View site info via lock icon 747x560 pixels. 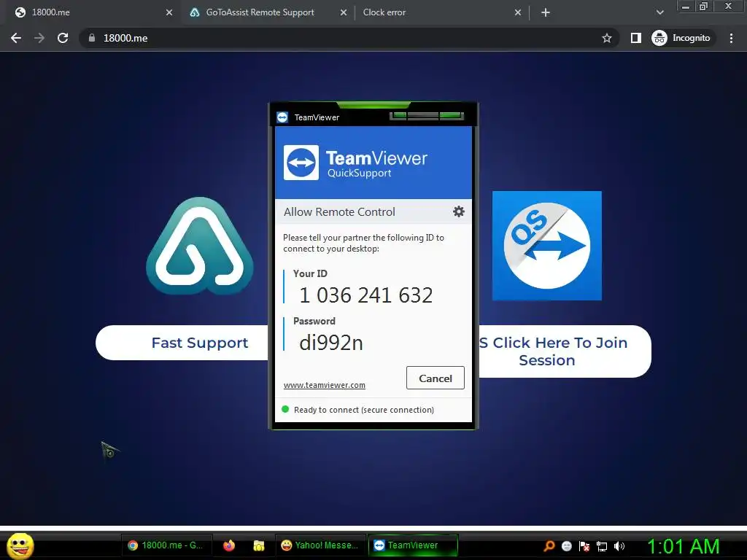(x=92, y=38)
